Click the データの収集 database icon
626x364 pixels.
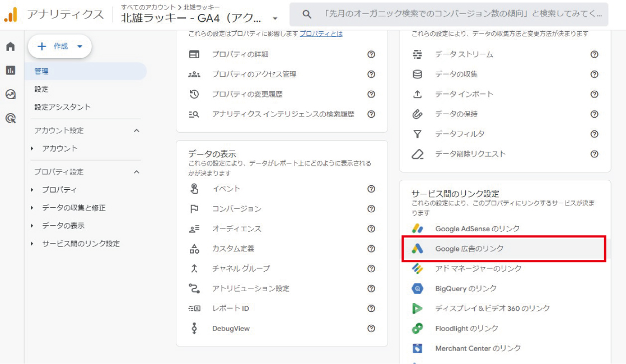[x=417, y=74]
